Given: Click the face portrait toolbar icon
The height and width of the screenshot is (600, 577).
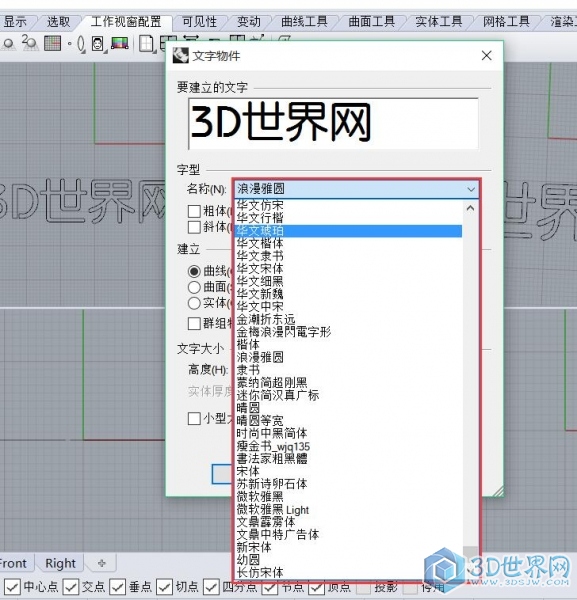Looking at the screenshot, I should [98, 44].
